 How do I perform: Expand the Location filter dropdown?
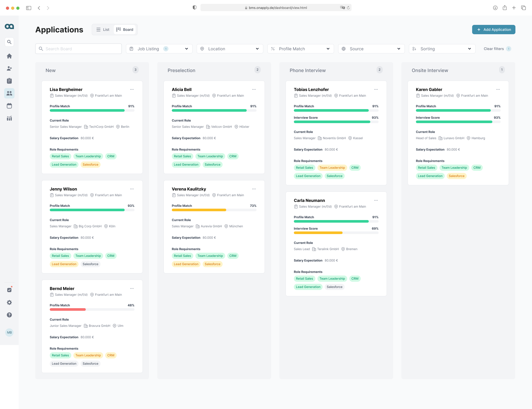click(230, 49)
